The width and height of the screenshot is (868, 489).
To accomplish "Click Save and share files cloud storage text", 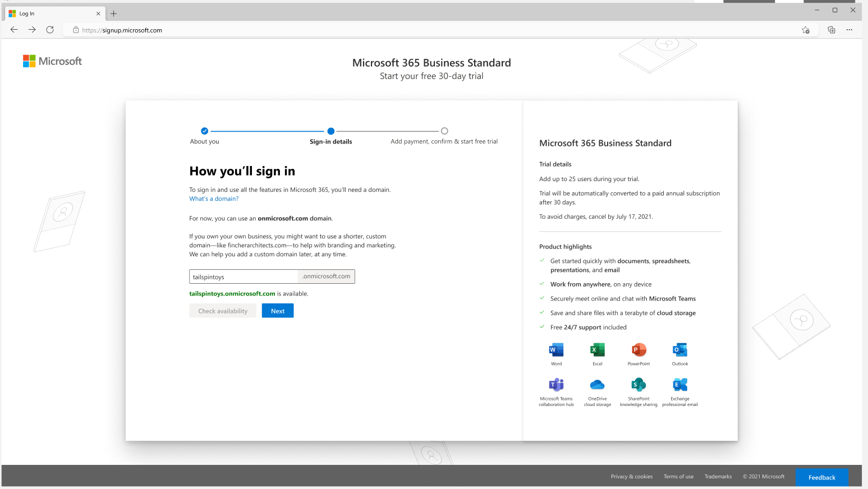I will click(x=623, y=313).
